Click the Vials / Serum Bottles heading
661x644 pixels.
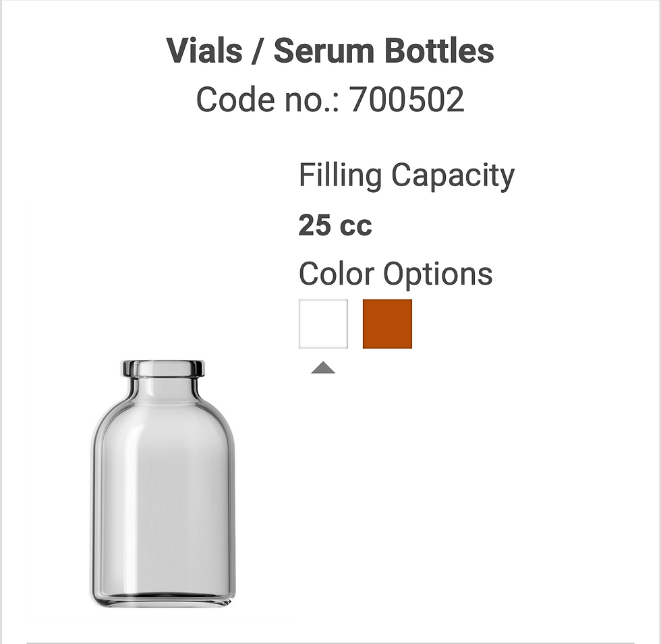pyautogui.click(x=330, y=51)
